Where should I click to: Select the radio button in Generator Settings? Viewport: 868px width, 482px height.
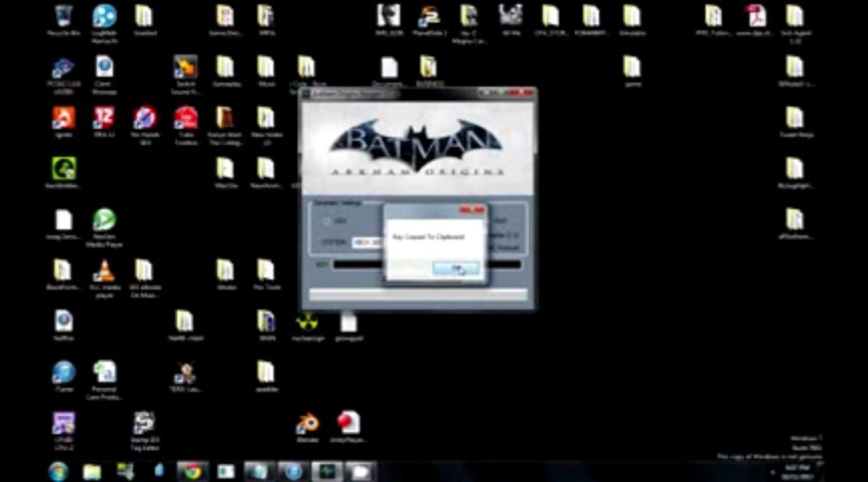(x=327, y=221)
